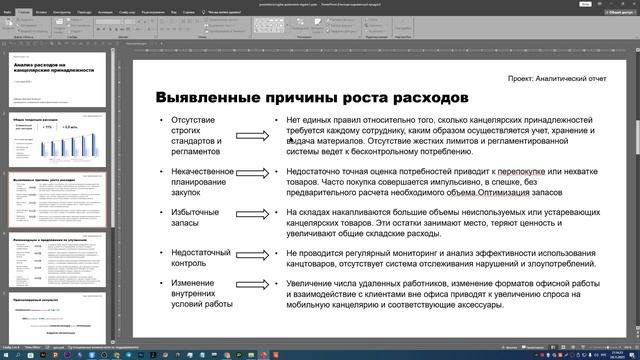The image size is (640, 360).
Task: Click the zoom percentage value
Action: (x=627, y=347)
